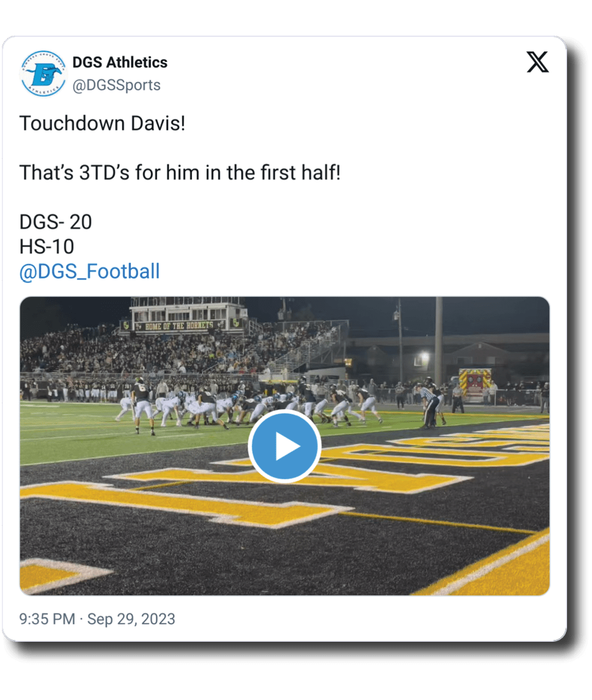Click the referee in striped shirt
This screenshot has width=592, height=700.
pos(429,403)
